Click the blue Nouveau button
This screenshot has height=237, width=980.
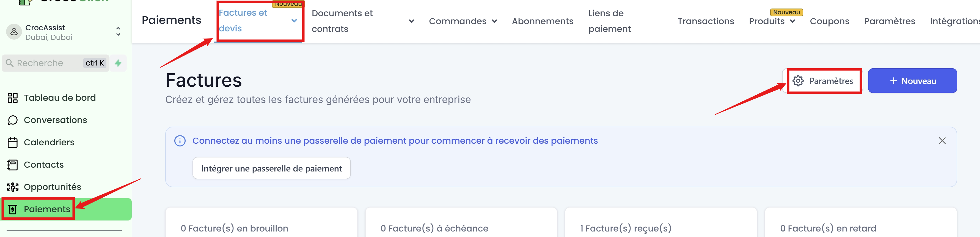(x=912, y=81)
